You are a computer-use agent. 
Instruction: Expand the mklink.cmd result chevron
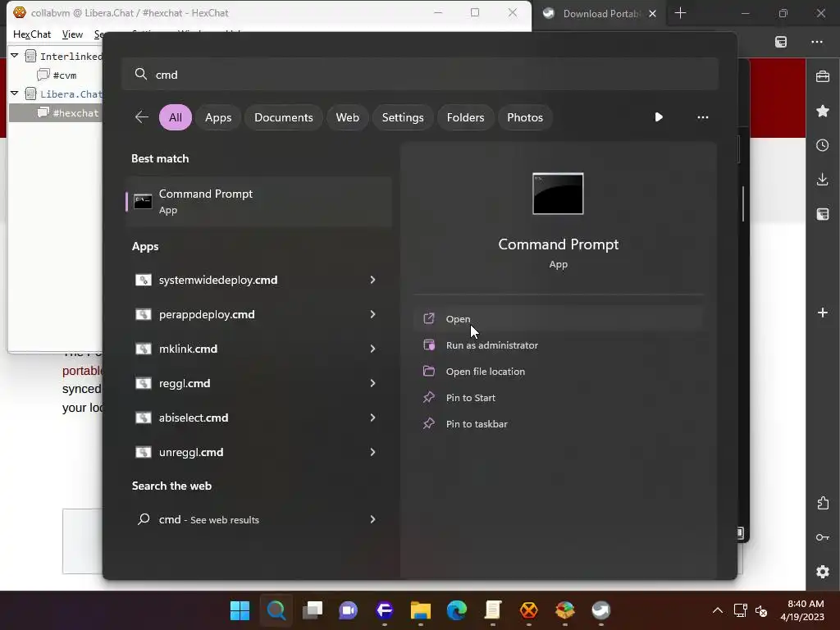tap(372, 349)
